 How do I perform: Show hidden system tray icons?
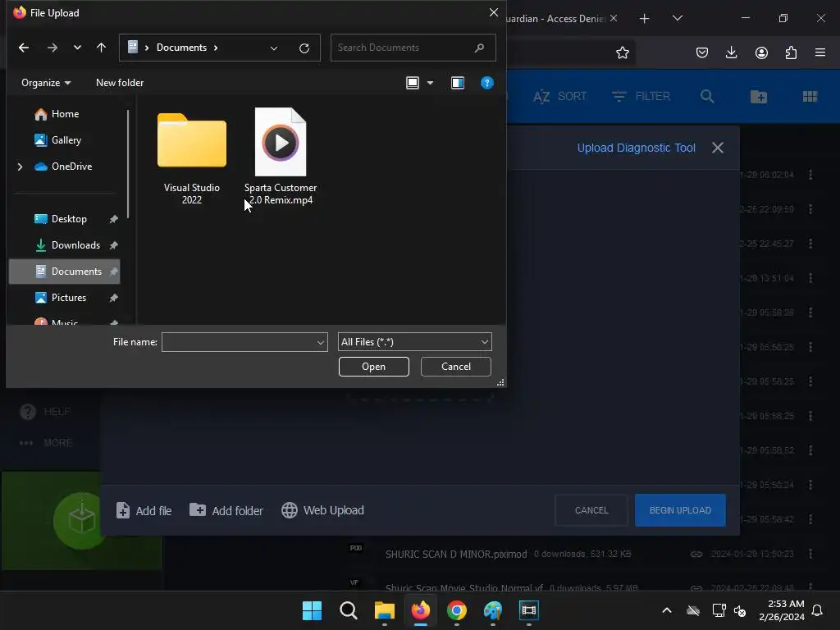(667, 610)
